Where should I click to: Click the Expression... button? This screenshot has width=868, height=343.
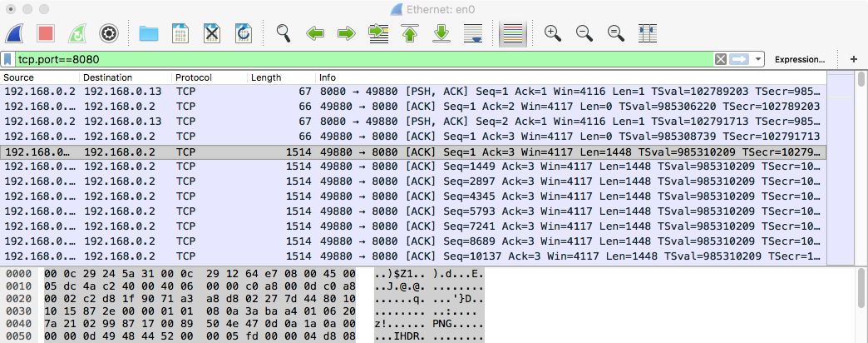pos(799,59)
